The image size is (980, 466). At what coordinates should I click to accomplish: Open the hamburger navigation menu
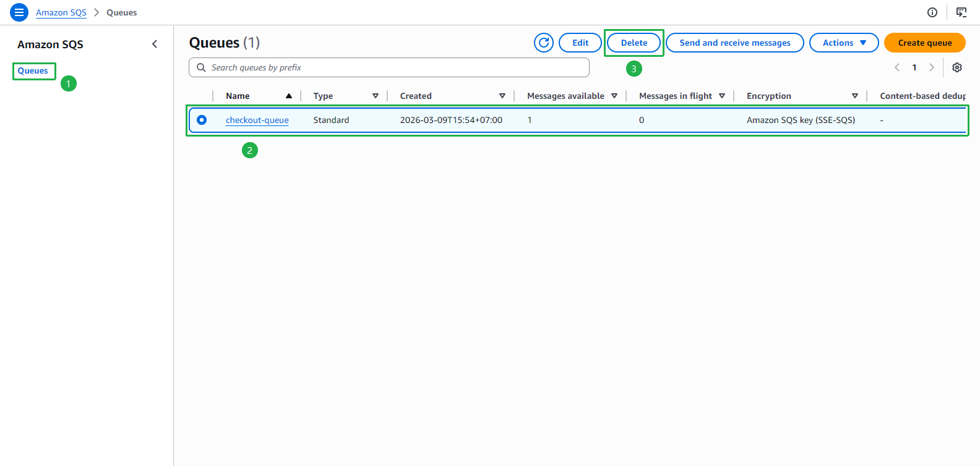tap(19, 12)
